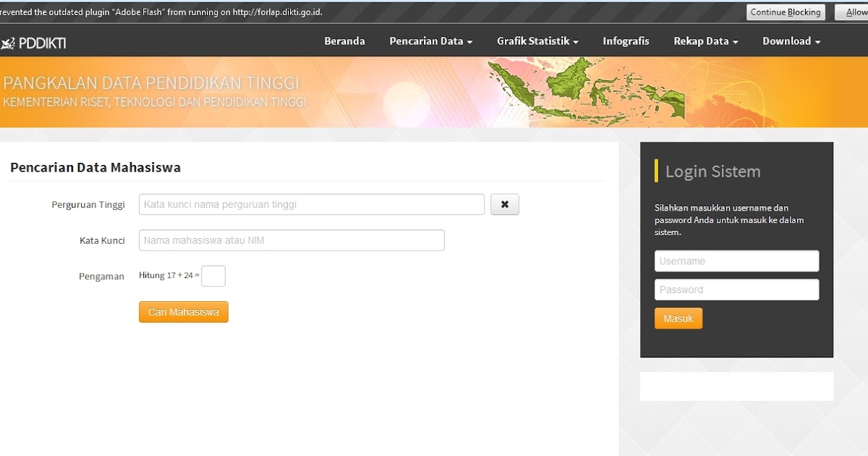This screenshot has height=456, width=868.
Task: Click the X icon to clear Perguruan Tinggi
Action: click(505, 204)
